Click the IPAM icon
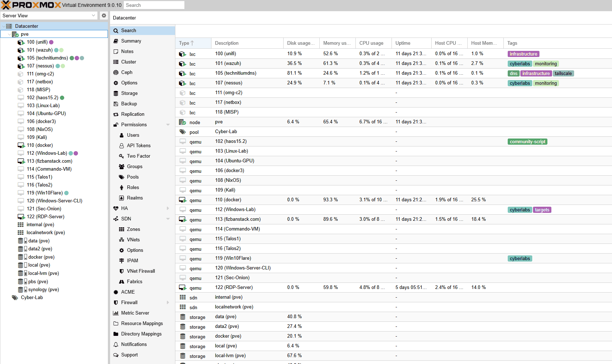Image resolution: width=612 pixels, height=364 pixels. click(x=122, y=261)
